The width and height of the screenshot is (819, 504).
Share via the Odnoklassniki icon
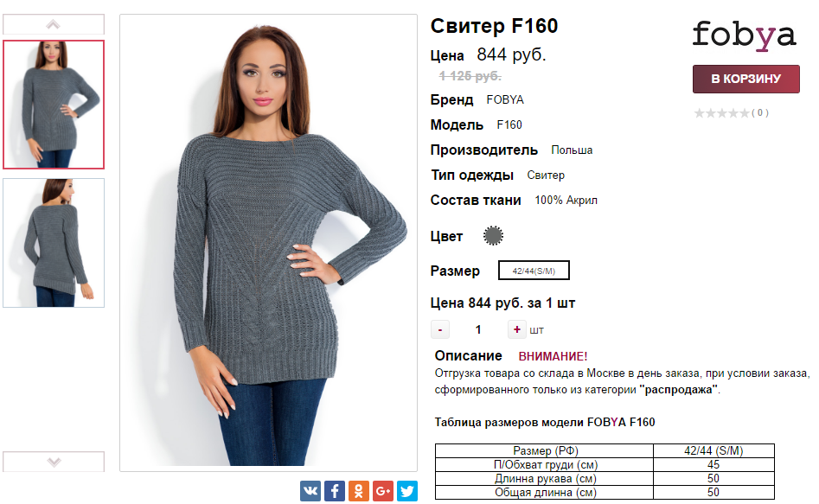pos(358,491)
